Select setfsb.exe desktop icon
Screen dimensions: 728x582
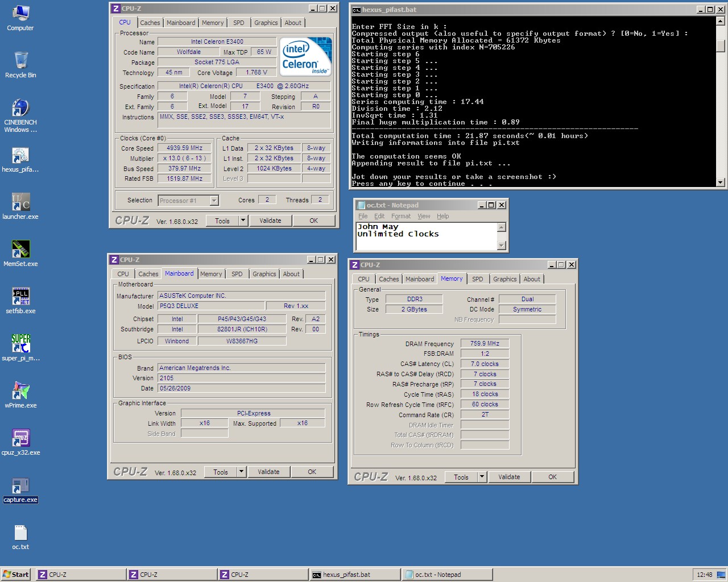[20, 301]
